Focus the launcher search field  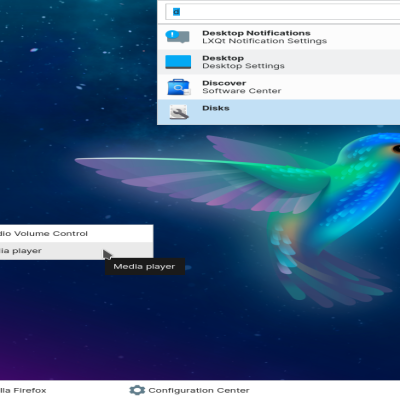tap(283, 12)
